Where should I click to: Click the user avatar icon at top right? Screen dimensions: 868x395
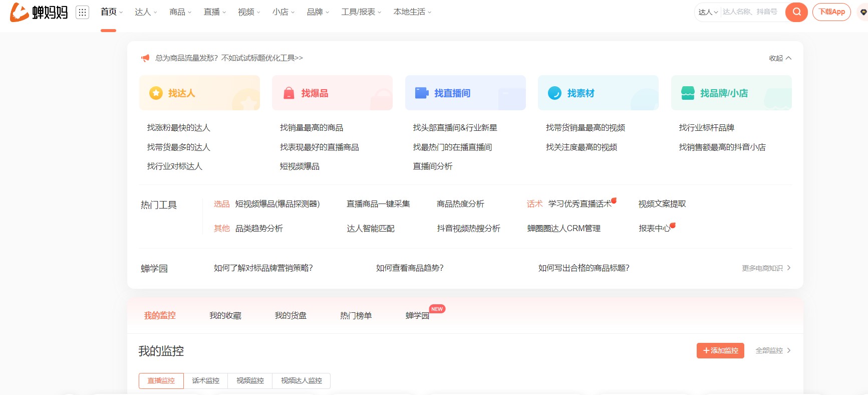(863, 12)
